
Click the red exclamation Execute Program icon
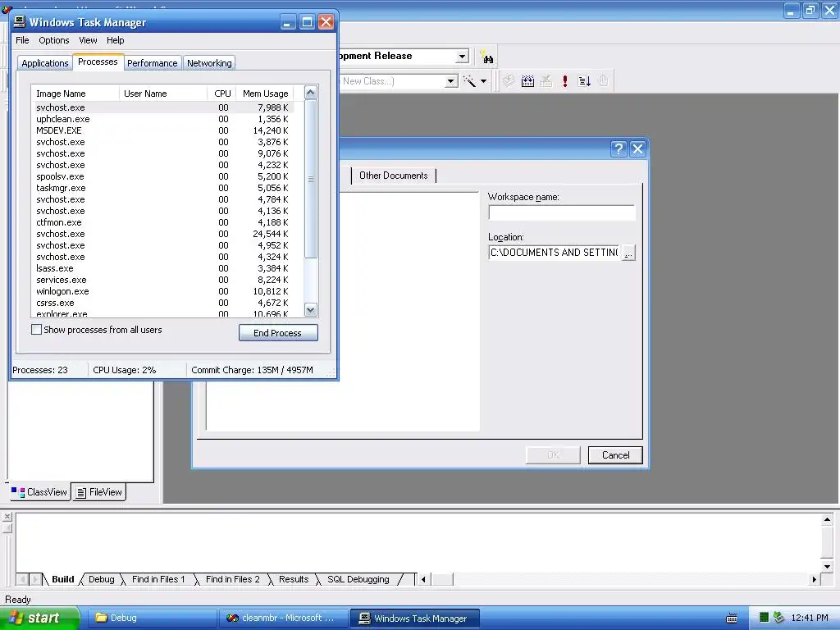(564, 81)
